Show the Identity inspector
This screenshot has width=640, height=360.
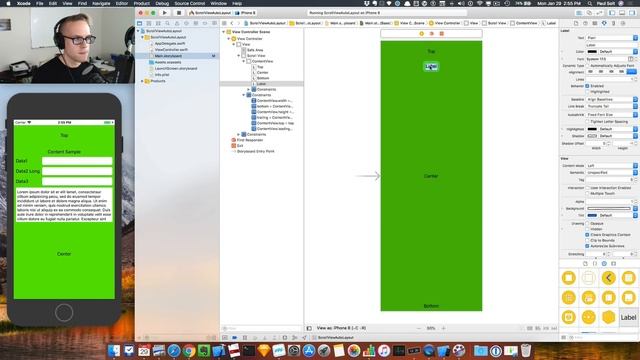595,23
